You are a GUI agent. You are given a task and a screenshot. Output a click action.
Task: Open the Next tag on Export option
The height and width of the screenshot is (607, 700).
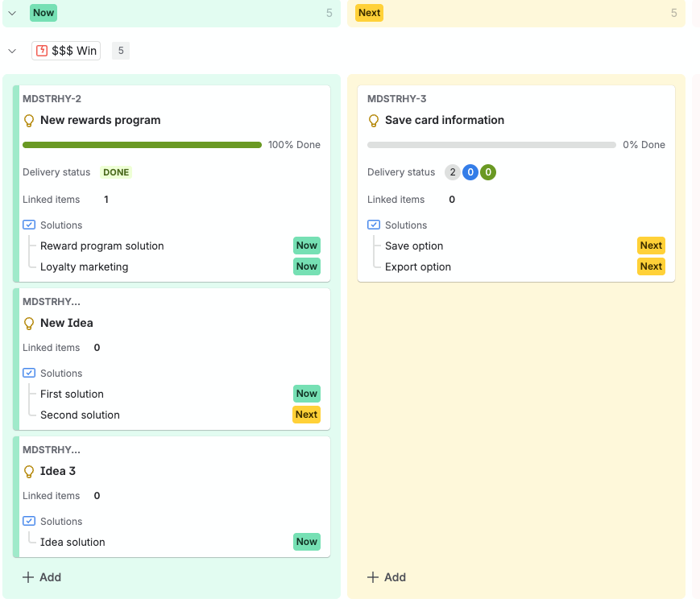(651, 266)
